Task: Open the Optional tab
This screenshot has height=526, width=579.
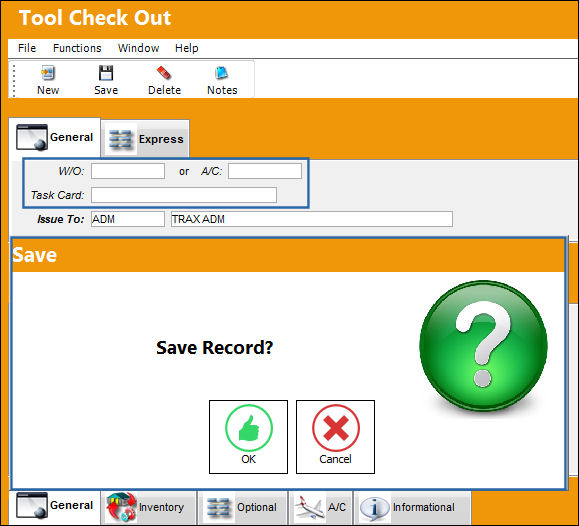Action: click(x=243, y=507)
